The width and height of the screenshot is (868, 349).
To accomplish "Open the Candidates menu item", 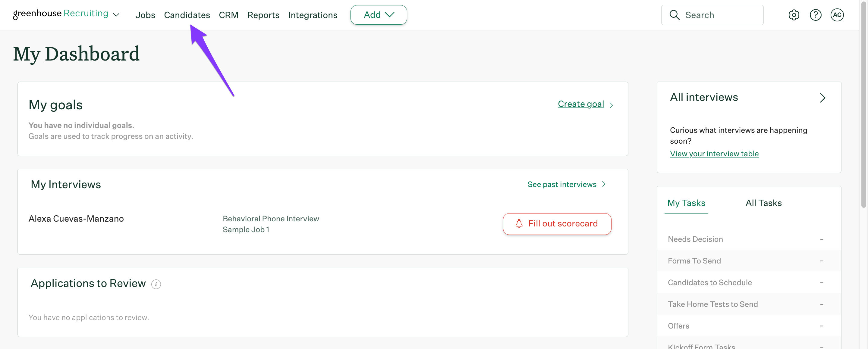I will [187, 15].
